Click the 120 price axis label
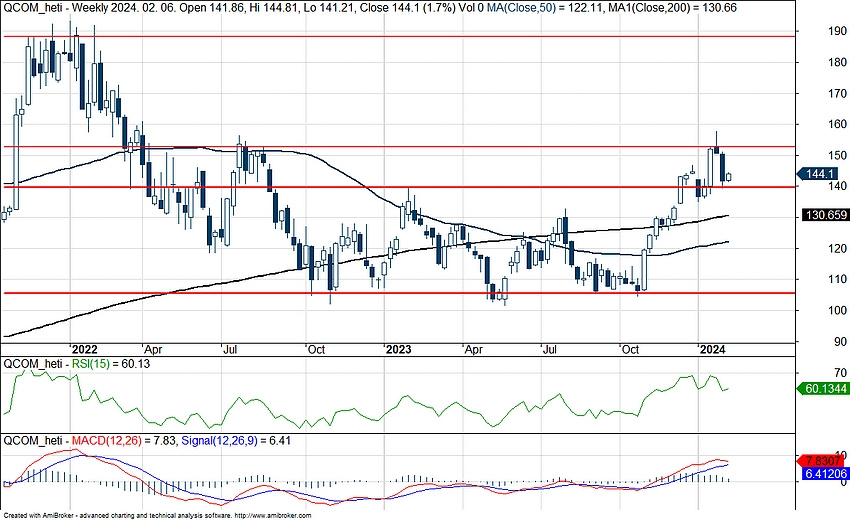The image size is (850, 520). (x=836, y=248)
